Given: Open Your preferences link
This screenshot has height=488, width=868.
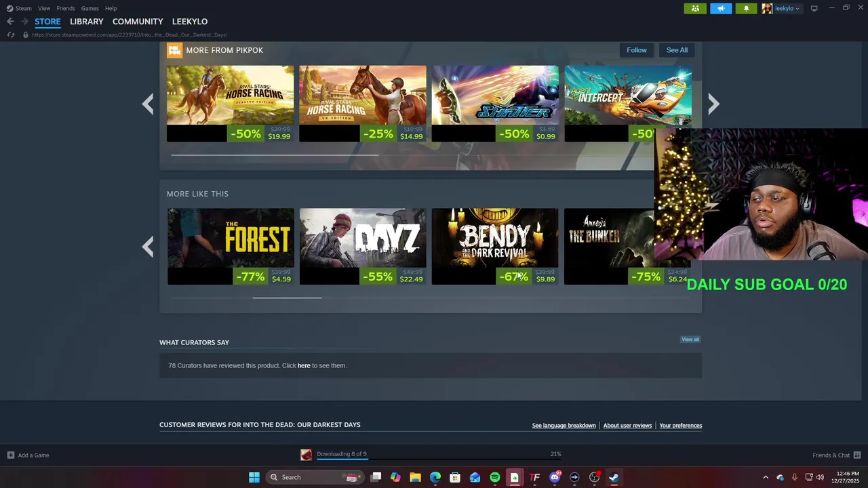Looking at the screenshot, I should 681,426.
